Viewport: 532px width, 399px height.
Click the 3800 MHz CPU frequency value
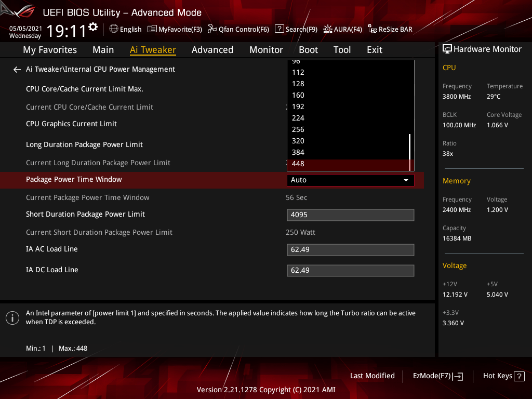coord(456,97)
